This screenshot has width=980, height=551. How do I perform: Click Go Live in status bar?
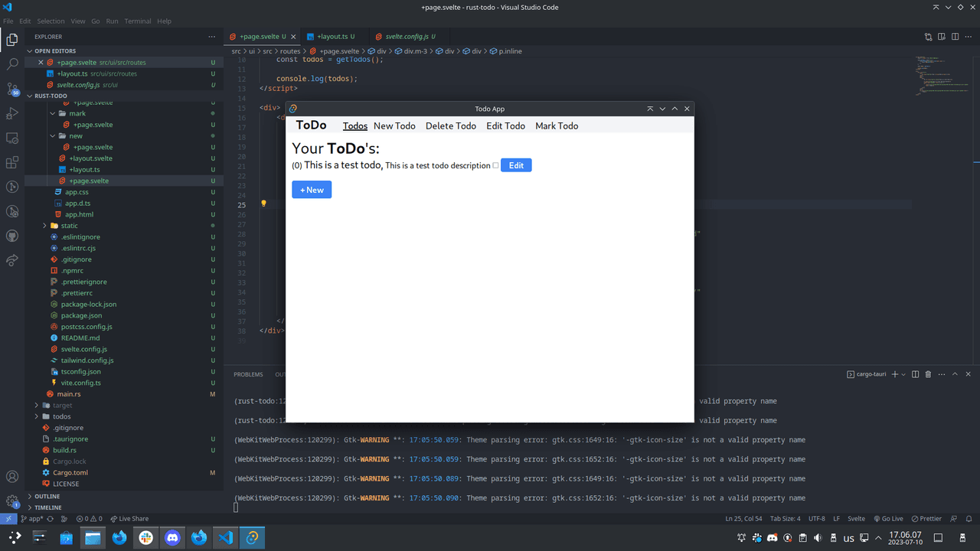point(887,519)
